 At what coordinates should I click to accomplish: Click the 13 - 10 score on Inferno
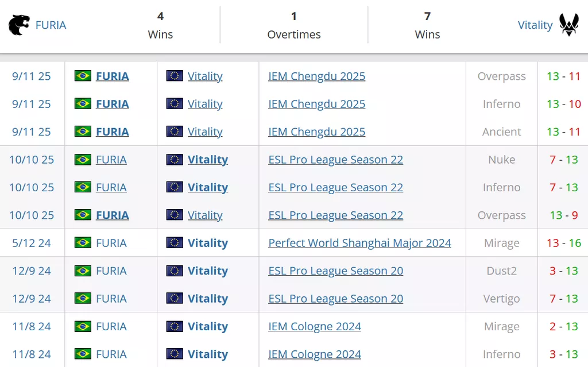pyautogui.click(x=564, y=104)
